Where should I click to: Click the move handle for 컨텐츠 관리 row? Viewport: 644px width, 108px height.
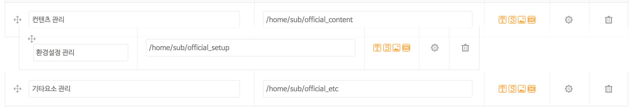point(18,20)
